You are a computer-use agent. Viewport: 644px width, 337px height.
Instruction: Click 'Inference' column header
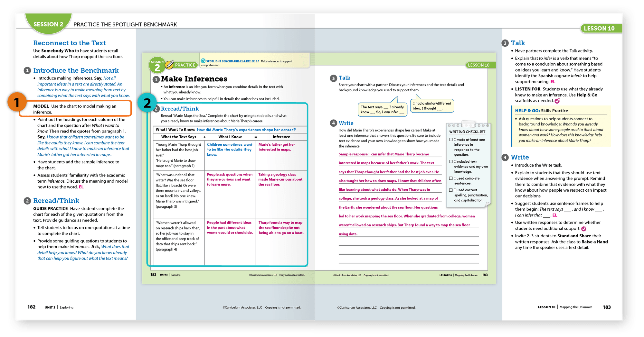point(281,137)
